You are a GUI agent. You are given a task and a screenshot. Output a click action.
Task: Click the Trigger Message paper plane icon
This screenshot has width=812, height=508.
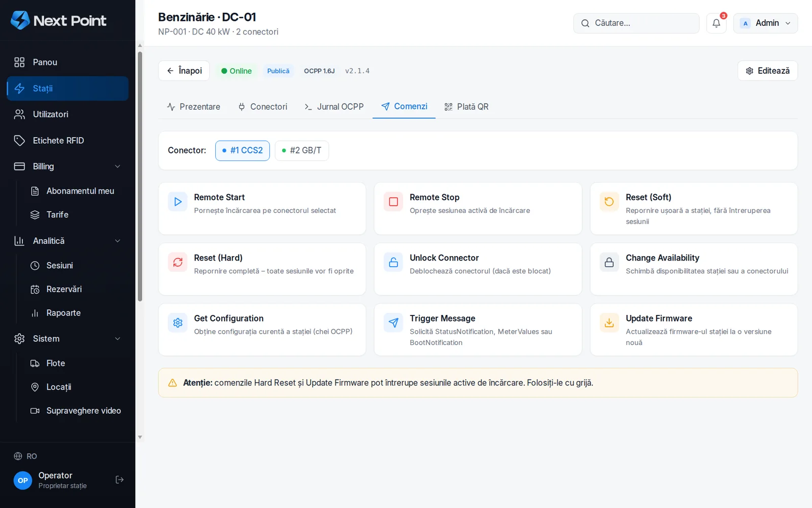click(393, 323)
